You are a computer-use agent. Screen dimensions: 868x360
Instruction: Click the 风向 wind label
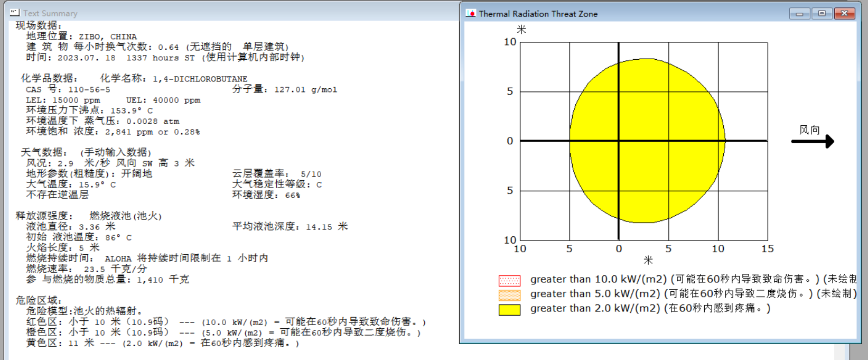click(809, 130)
